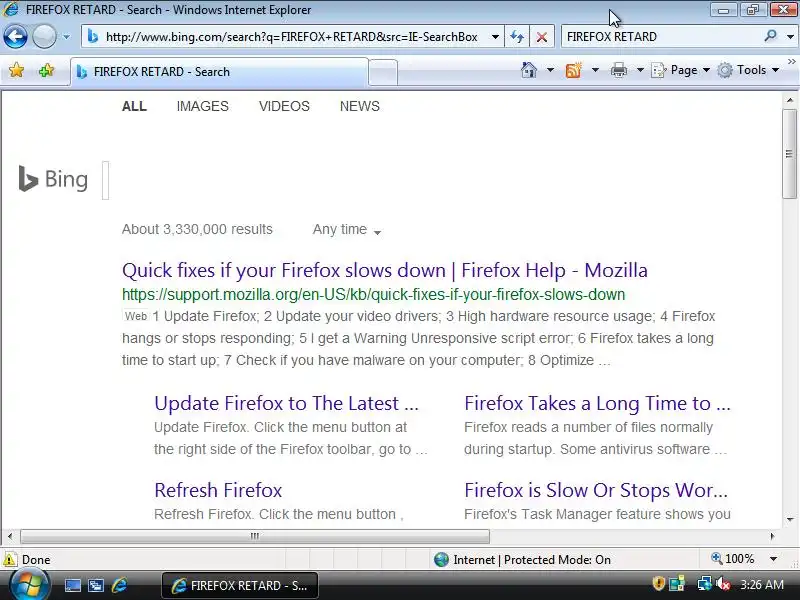Select the ALL results tab
Viewport: 800px width, 600px height.
(x=134, y=106)
